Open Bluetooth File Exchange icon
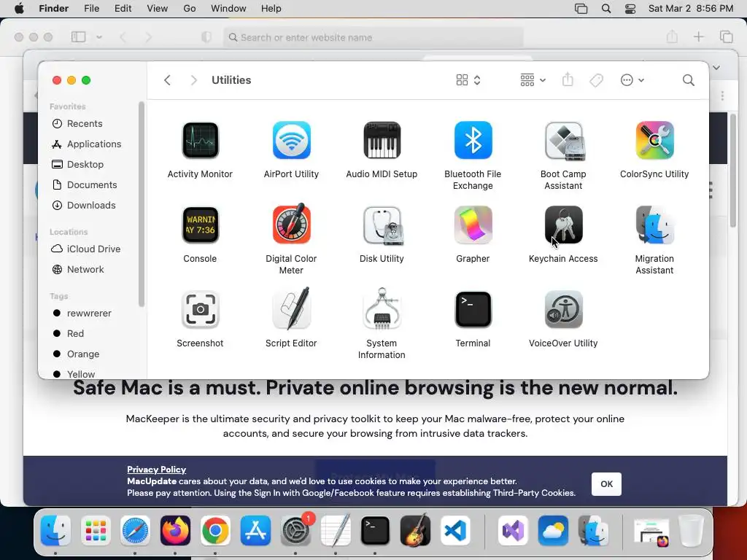Screen dimensions: 747x560 click(473, 141)
